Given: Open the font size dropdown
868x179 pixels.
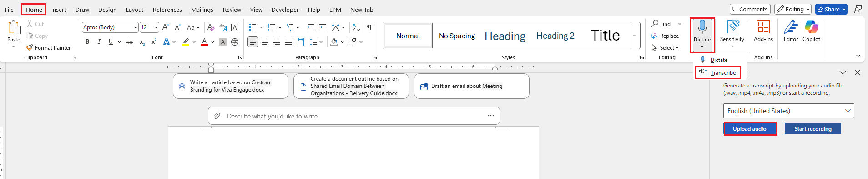Looking at the screenshot, I should pyautogui.click(x=156, y=27).
